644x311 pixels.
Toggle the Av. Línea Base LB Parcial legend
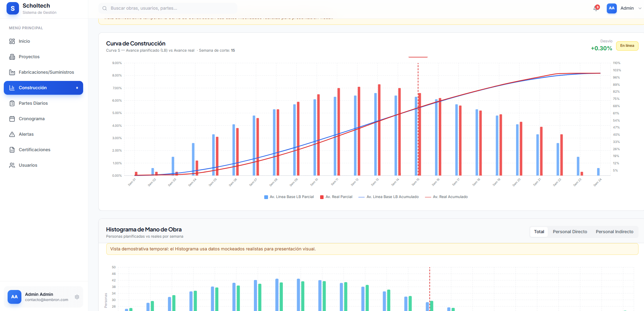[x=289, y=197]
